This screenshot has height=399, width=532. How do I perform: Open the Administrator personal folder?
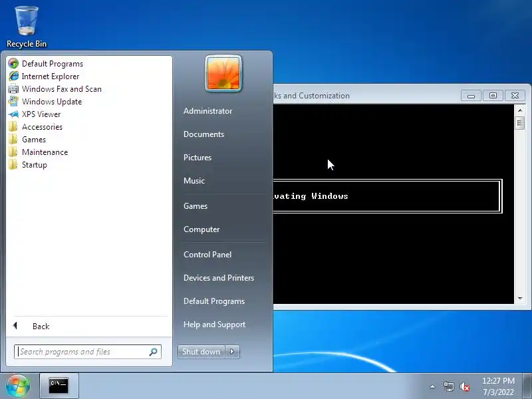pyautogui.click(x=208, y=111)
